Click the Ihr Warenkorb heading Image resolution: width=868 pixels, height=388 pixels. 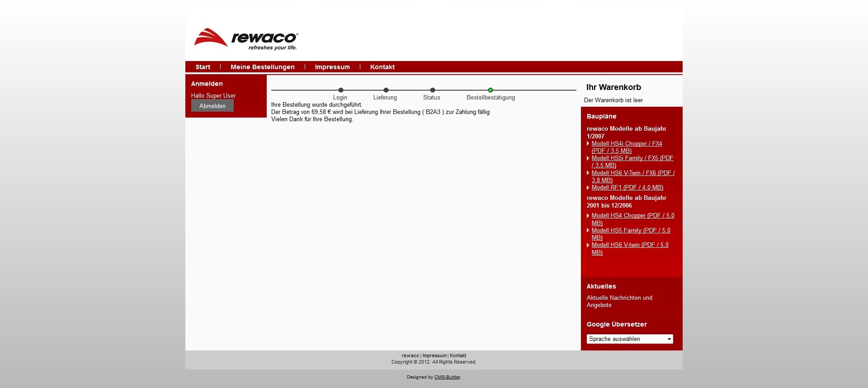pos(613,87)
